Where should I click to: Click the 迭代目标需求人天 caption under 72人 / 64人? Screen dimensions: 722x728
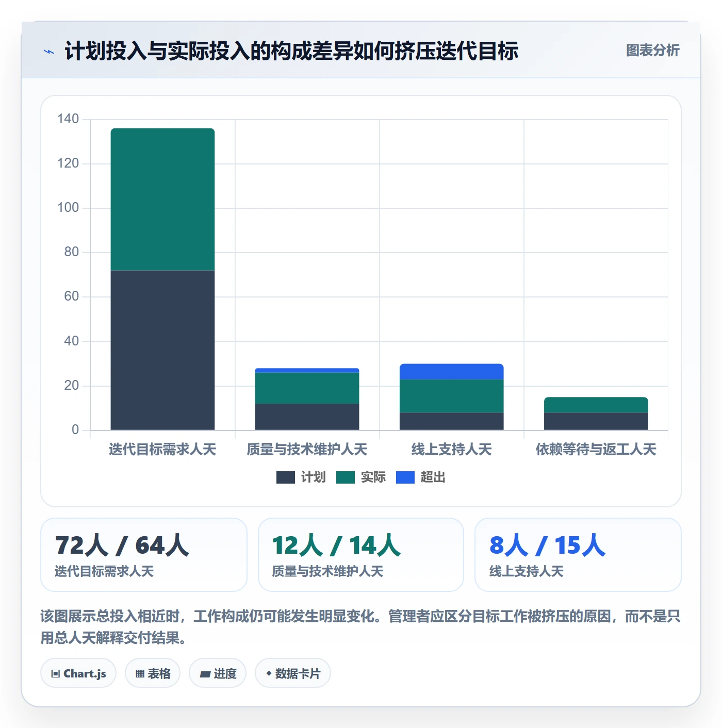click(104, 571)
